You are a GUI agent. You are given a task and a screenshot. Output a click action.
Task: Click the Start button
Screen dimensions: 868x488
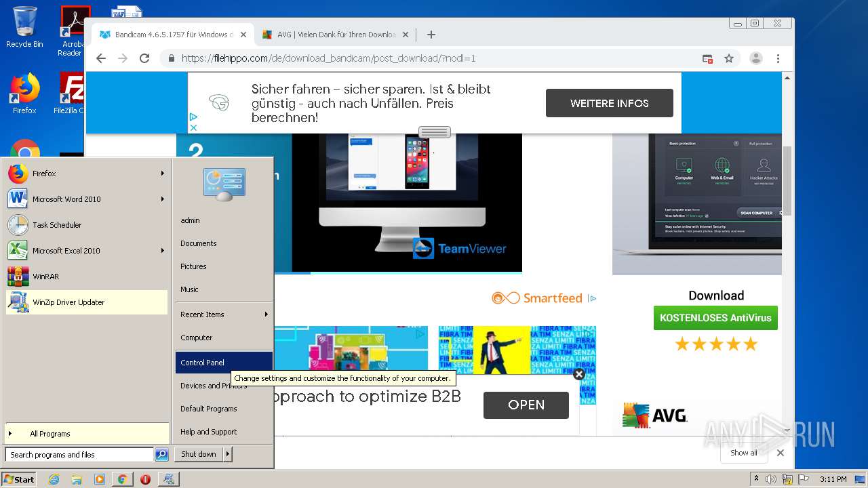[19, 479]
